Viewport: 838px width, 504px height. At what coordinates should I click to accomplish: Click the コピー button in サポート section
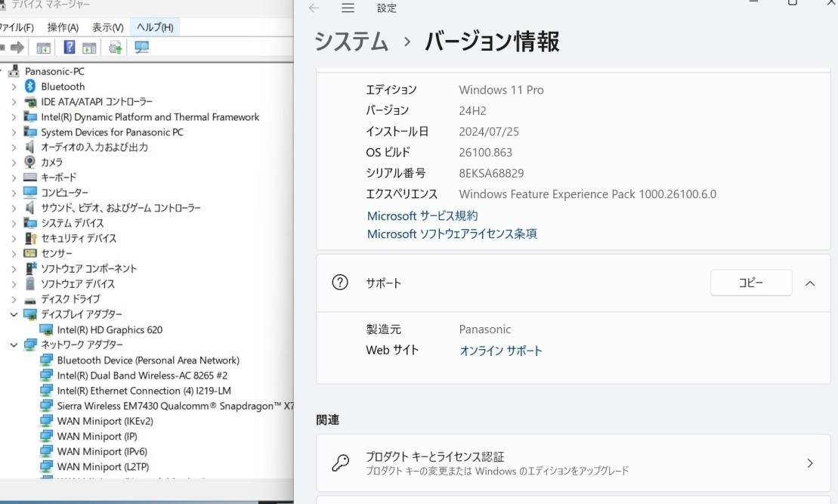coord(750,283)
